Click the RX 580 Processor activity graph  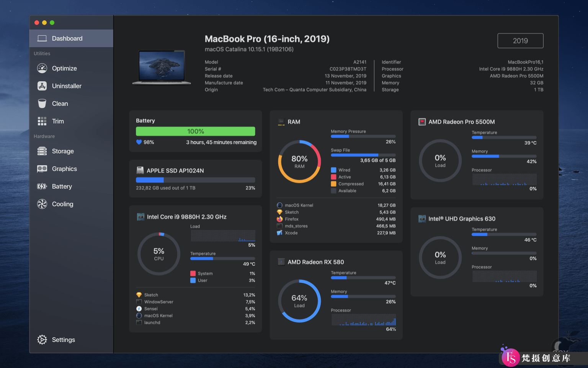(363, 320)
